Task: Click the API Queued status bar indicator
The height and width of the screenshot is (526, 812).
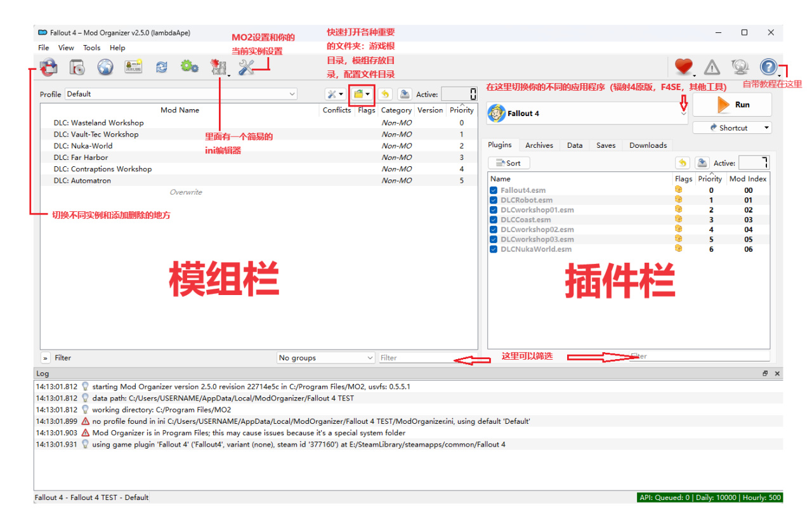Action: [x=710, y=497]
